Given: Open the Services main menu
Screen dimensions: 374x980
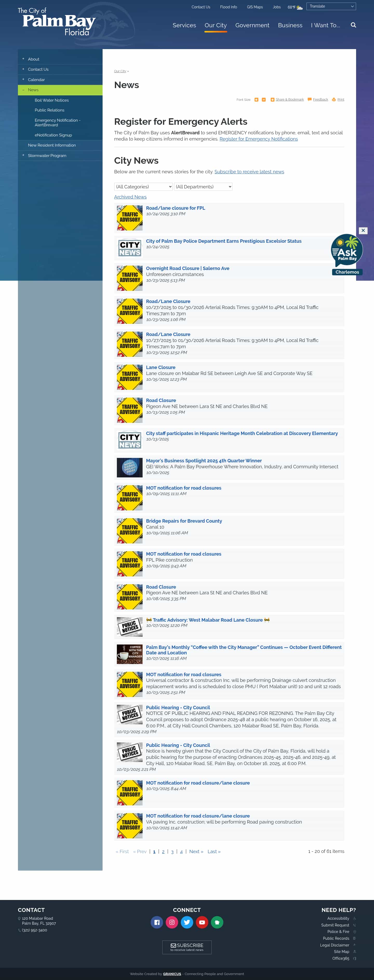Looking at the screenshot, I should pyautogui.click(x=184, y=25).
